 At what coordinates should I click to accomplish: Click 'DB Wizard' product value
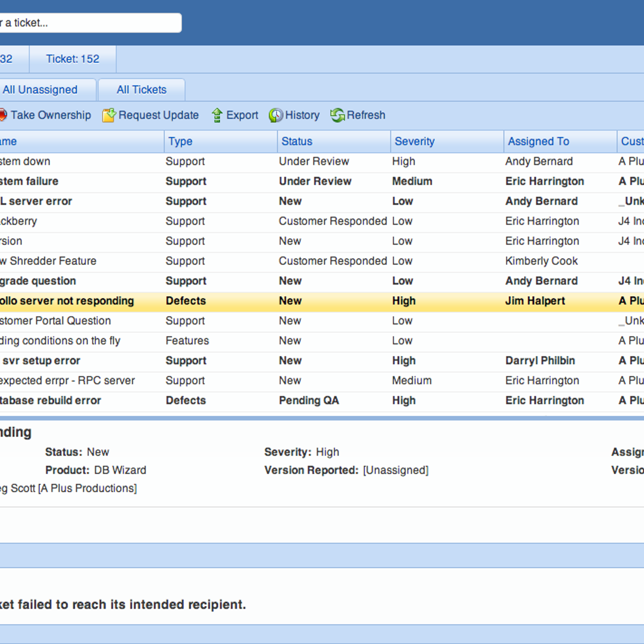(x=120, y=470)
